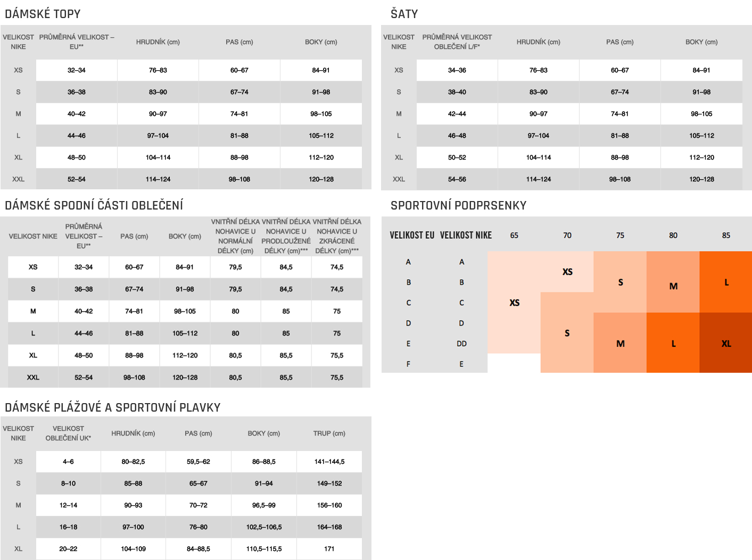Click the VELIKOST EU header in bra chart
Viewport: 752px width, 560px height.
click(411, 235)
